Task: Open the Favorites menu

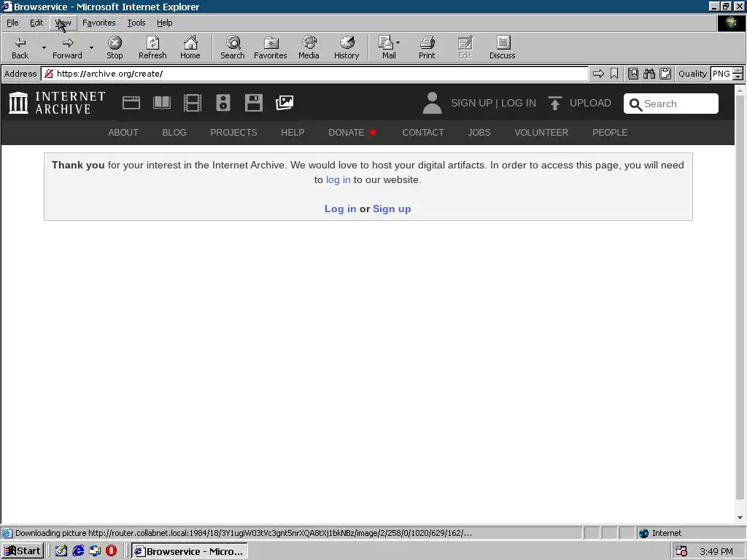Action: [x=98, y=23]
